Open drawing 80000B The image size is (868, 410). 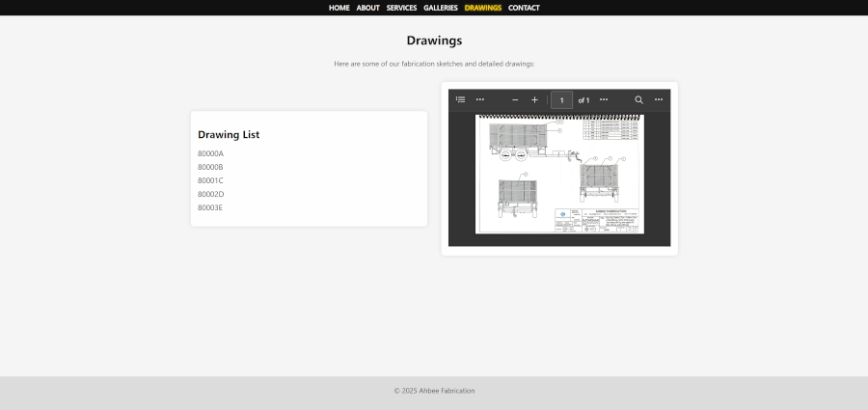[x=210, y=167]
